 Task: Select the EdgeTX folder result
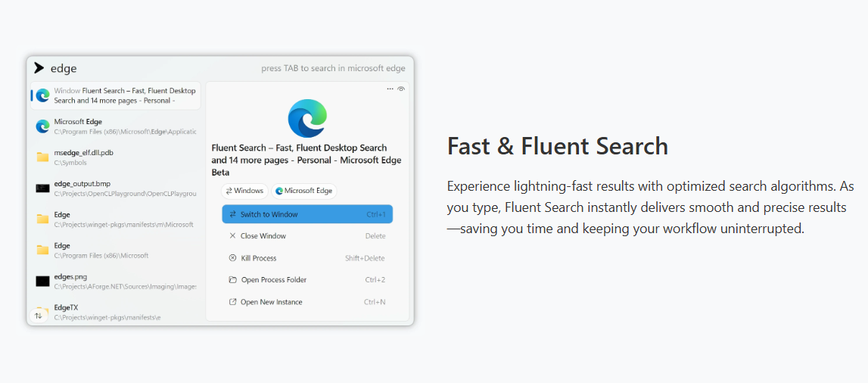[115, 312]
